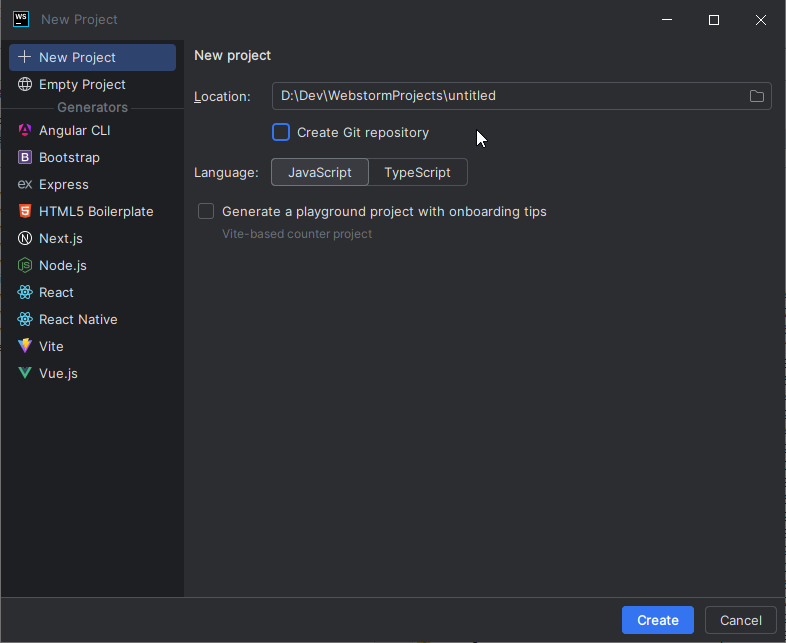This screenshot has width=786, height=643.
Task: Click into the Location path field
Action: 521,96
